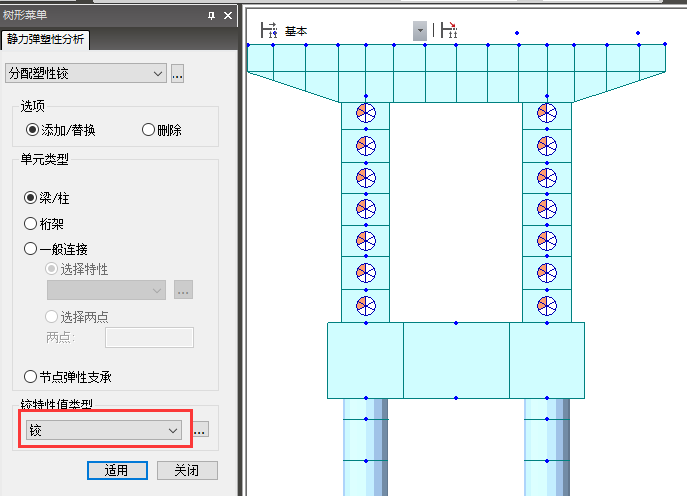
Task: Open the 基本 stage dropdown arrow
Action: [x=420, y=31]
